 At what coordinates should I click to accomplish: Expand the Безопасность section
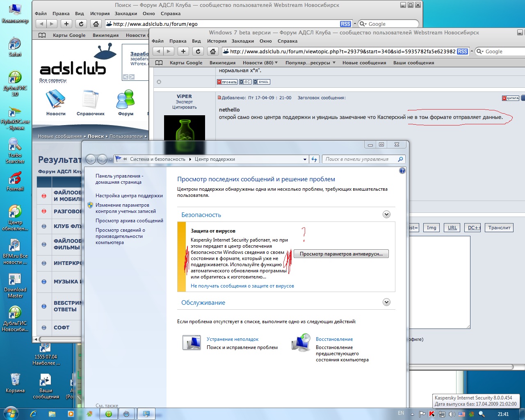(x=386, y=215)
